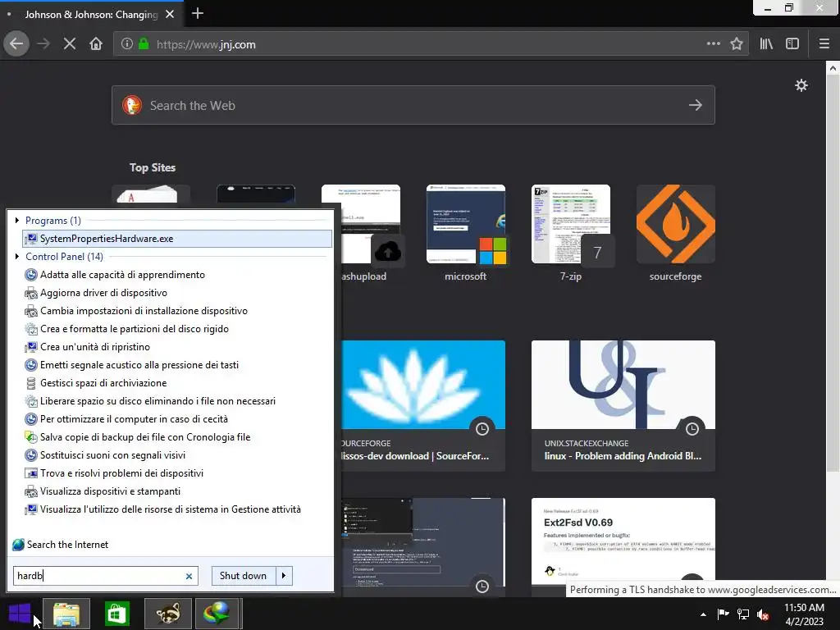
Task: Open the taskbar clock and date
Action: click(x=804, y=614)
